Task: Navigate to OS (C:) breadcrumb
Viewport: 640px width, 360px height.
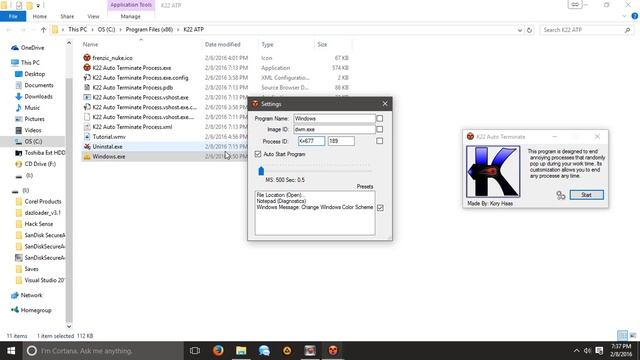Action: coord(107,30)
